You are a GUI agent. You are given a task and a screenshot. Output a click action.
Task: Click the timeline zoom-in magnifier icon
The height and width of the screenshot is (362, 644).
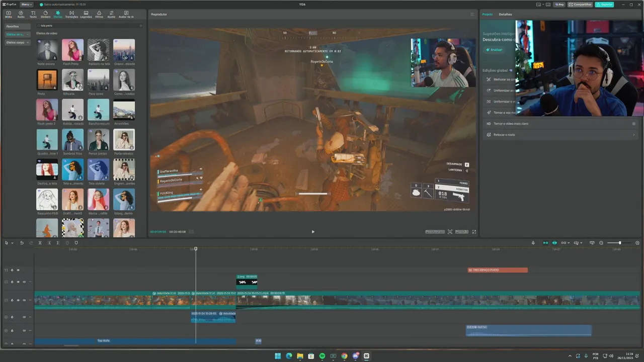pos(637,243)
